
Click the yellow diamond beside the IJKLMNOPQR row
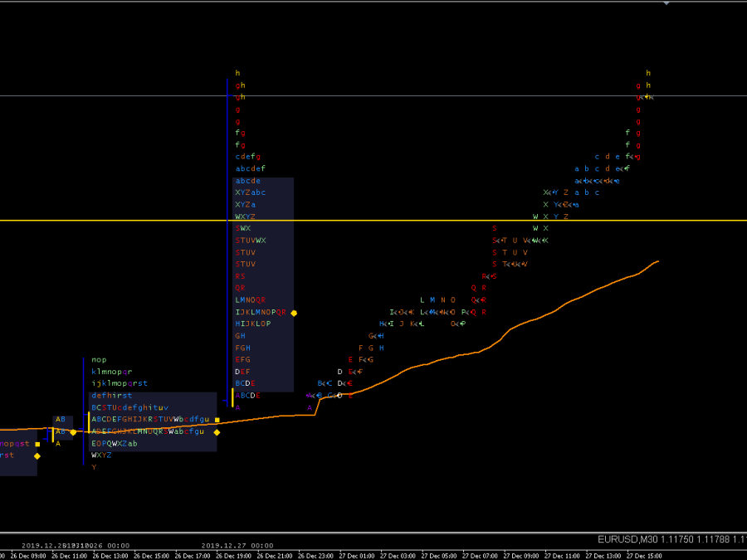(294, 313)
